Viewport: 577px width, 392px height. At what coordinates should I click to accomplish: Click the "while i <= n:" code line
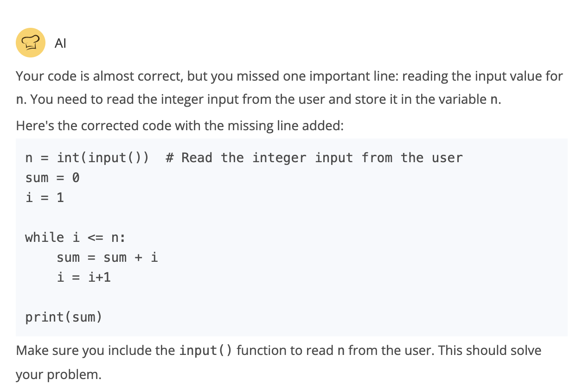(75, 238)
